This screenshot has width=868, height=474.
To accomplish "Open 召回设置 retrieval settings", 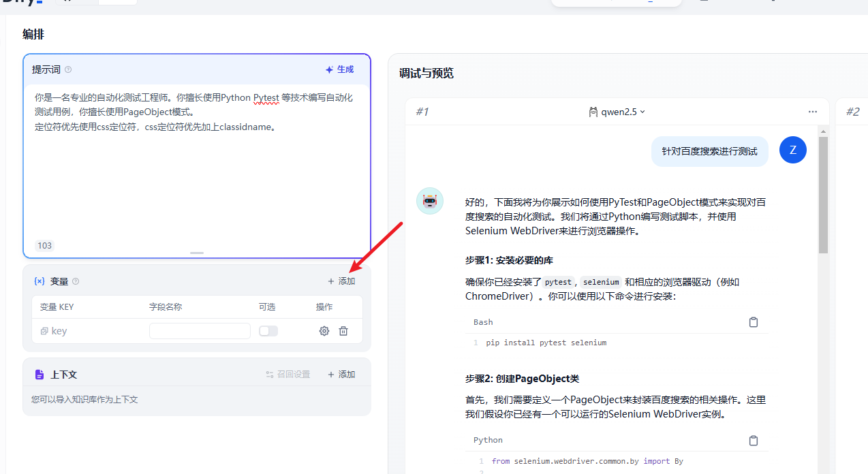I will tap(288, 375).
